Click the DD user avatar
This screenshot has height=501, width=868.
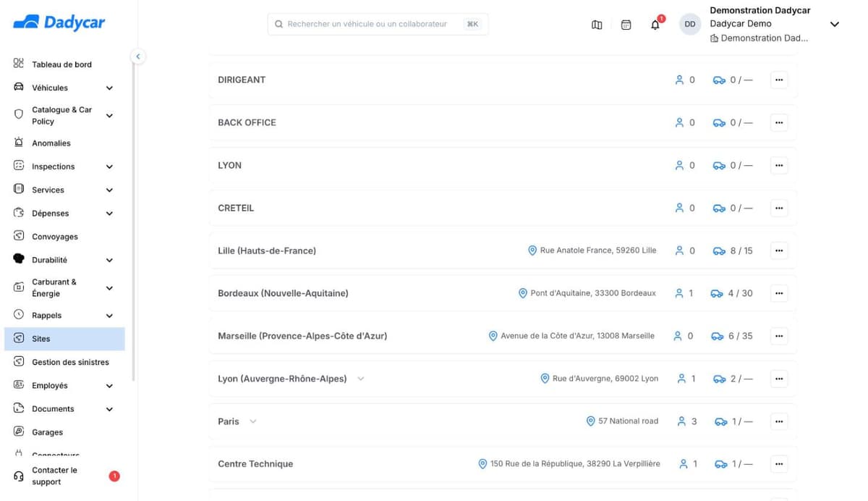tap(690, 24)
